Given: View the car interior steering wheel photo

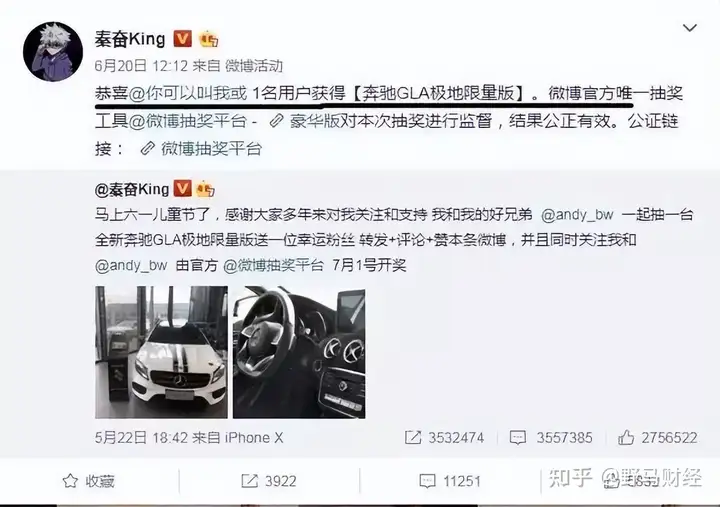Looking at the screenshot, I should point(299,352).
